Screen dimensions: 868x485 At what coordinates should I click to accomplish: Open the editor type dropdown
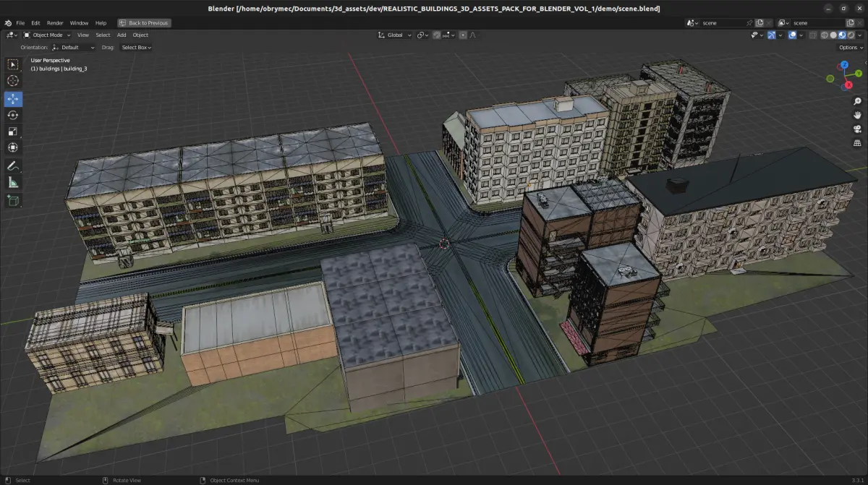coord(11,35)
